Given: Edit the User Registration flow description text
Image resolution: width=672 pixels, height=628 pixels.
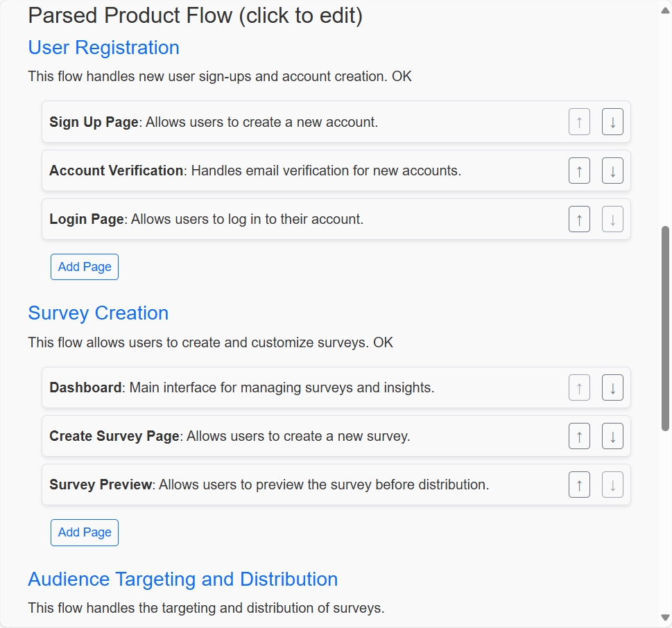Looking at the screenshot, I should (219, 76).
